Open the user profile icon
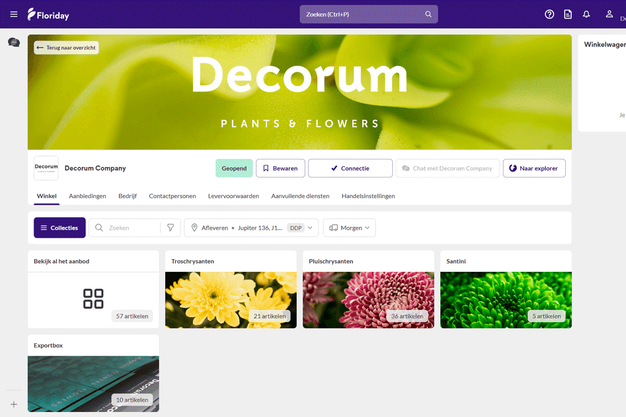Screen dimensions: 626x417 609,14
